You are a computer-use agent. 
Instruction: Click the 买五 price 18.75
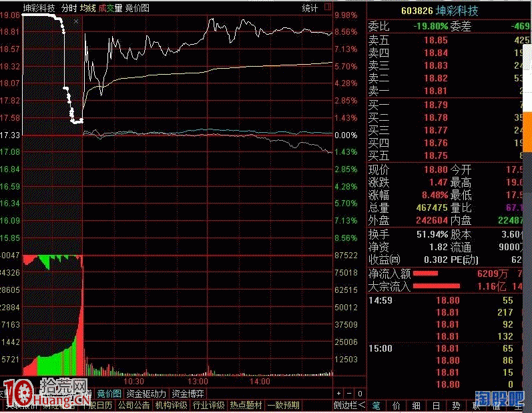[x=436, y=155]
